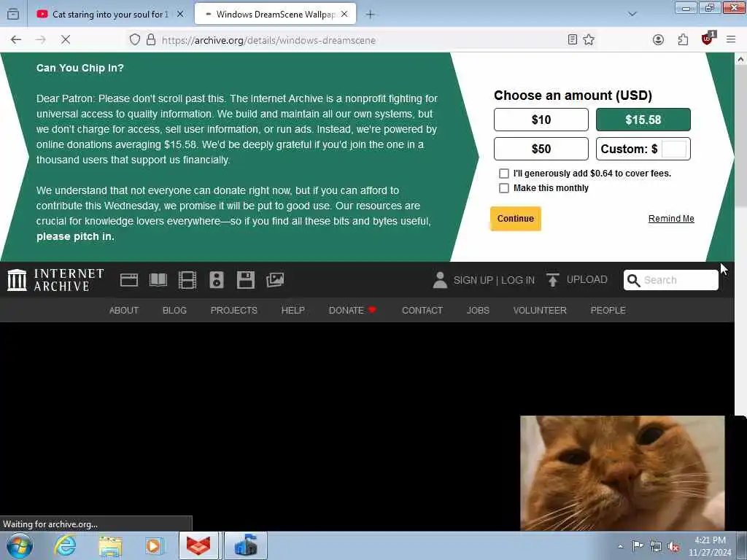Open the HELP menu item
Image resolution: width=747 pixels, height=560 pixels.
coord(293,311)
